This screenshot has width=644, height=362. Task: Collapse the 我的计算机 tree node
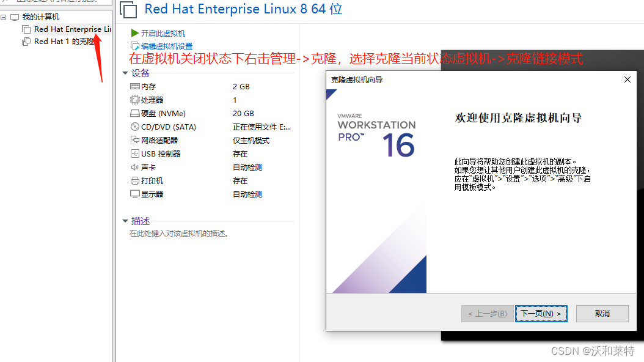pyautogui.click(x=3, y=17)
